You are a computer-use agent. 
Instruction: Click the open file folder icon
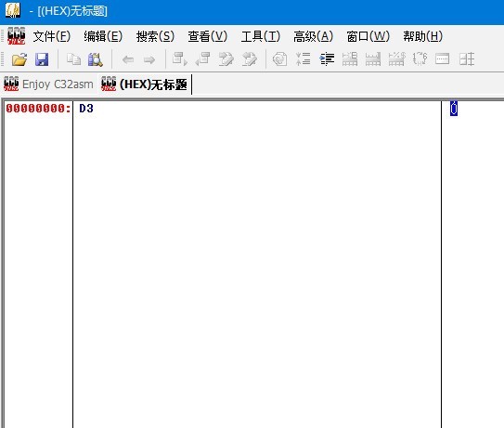click(19, 59)
